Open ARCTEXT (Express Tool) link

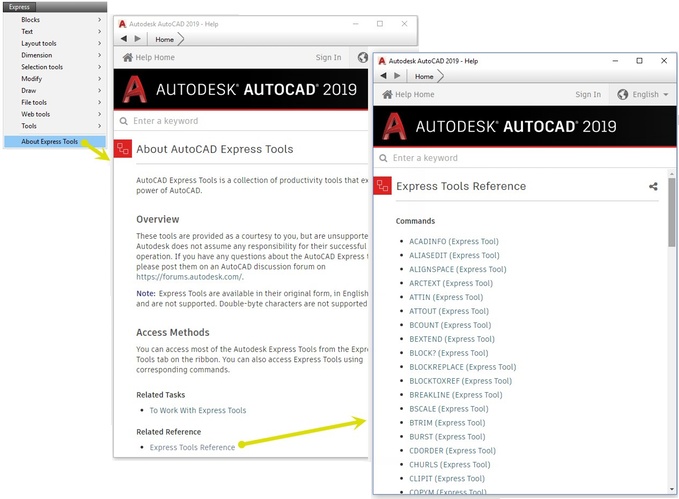pyautogui.click(x=451, y=283)
